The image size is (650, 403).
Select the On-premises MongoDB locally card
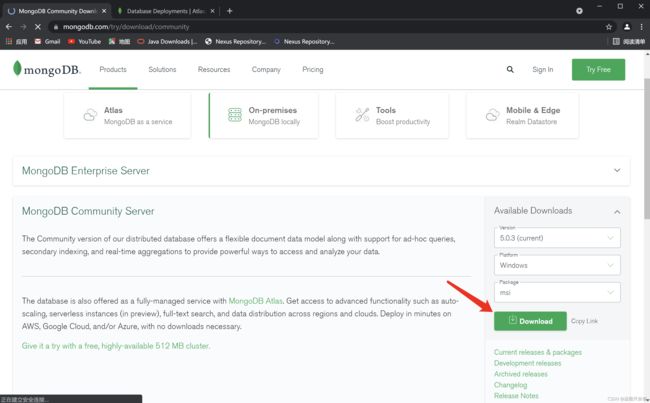263,115
